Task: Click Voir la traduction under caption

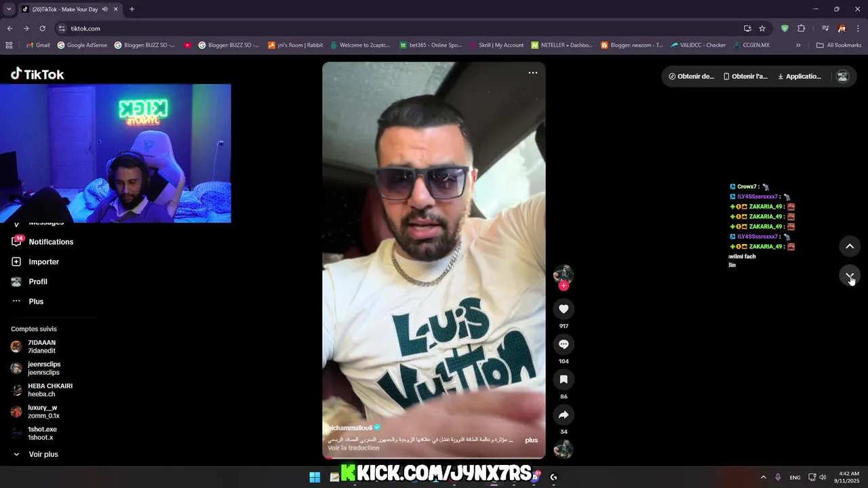Action: click(x=353, y=448)
